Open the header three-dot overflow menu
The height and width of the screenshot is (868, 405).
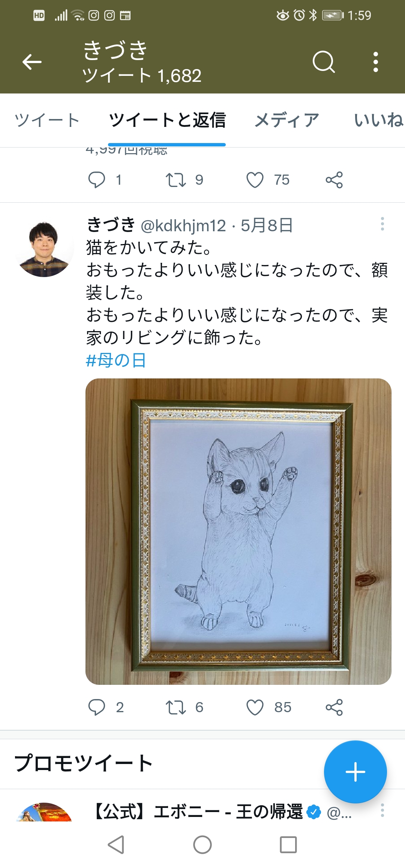(376, 62)
